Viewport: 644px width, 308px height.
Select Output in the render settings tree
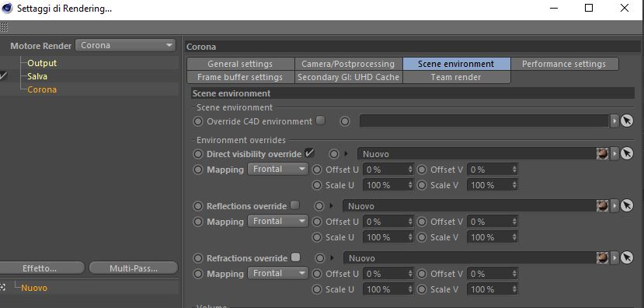coord(42,63)
